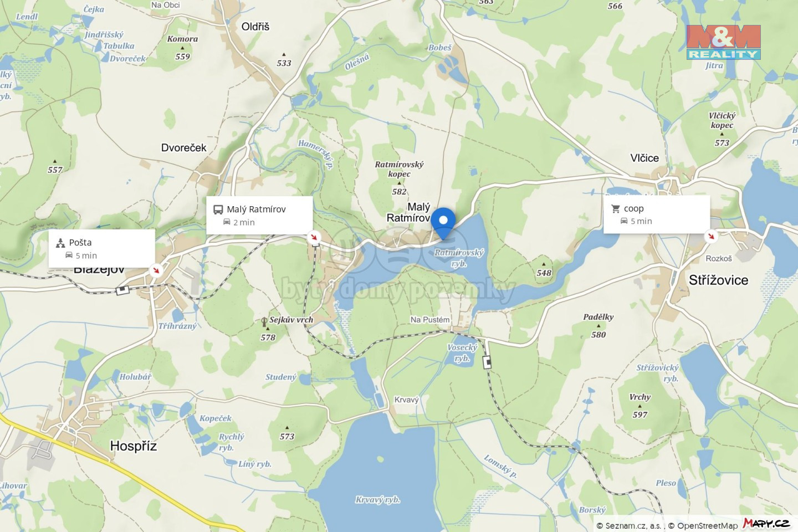Click the Sejkův vrch peak label

[291, 320]
